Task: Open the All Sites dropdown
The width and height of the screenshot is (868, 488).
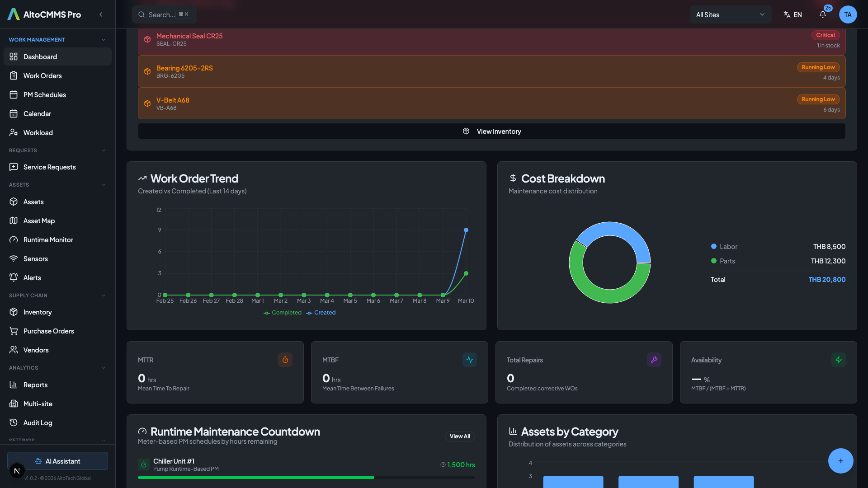Action: pyautogui.click(x=730, y=14)
